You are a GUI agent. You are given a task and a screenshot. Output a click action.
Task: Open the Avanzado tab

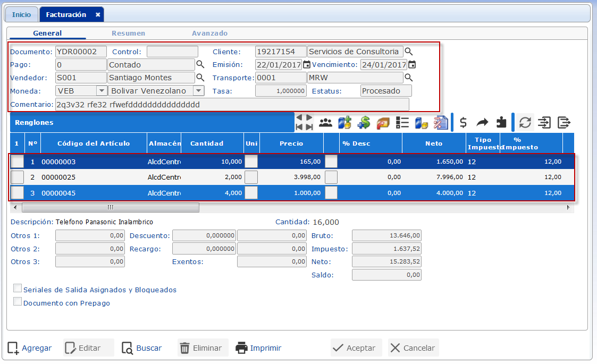(x=209, y=33)
